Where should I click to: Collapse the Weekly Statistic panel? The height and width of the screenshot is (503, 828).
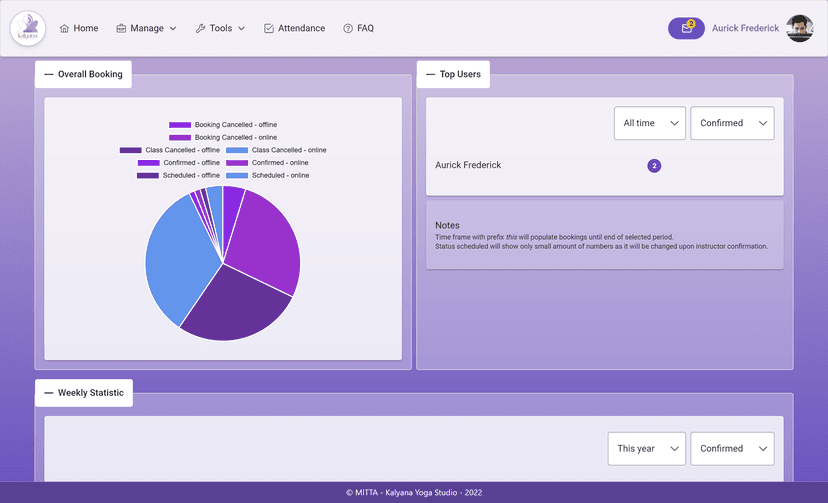48,393
